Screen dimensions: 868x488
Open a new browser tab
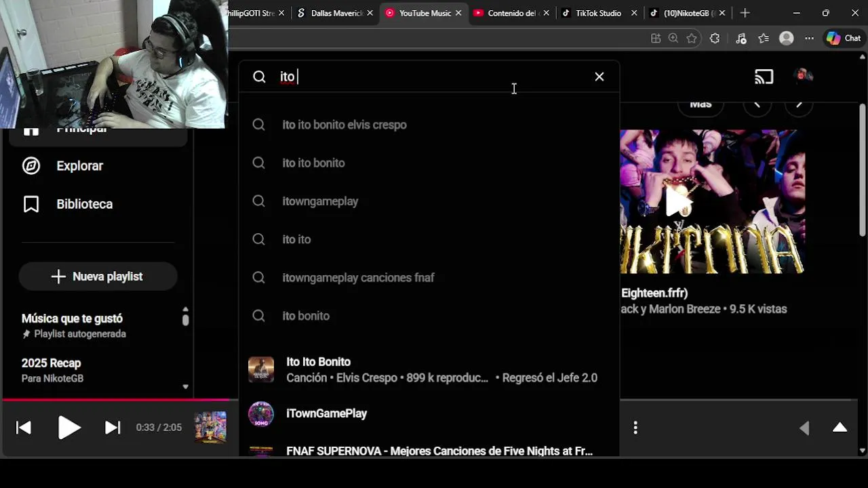coord(745,13)
